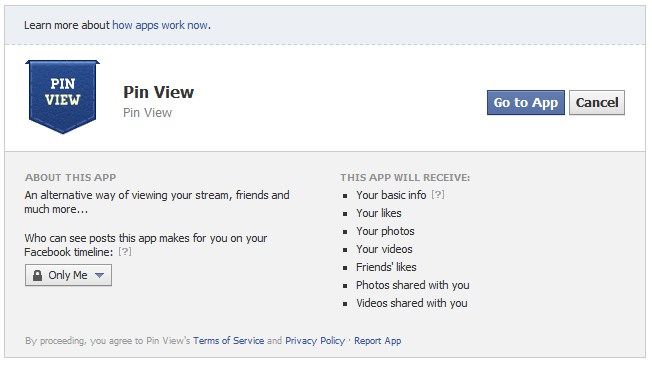This screenshot has height=366, width=652.
Task: Open the Only Me audience dropdown
Action: (x=68, y=275)
